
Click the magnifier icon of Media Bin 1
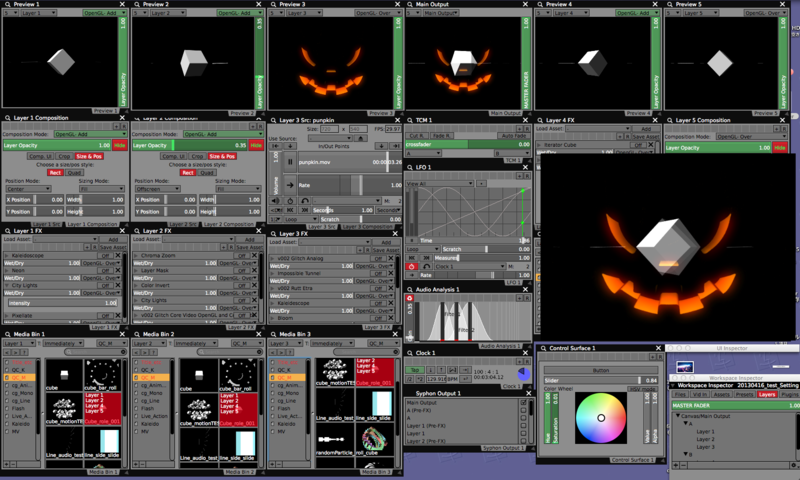[8, 334]
